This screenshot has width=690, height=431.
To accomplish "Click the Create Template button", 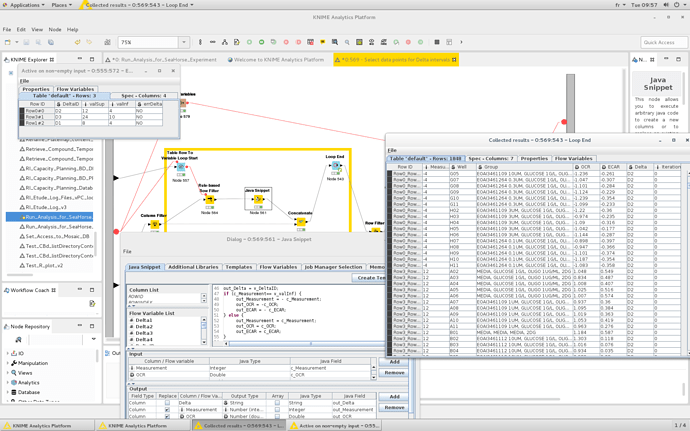I will [x=370, y=278].
